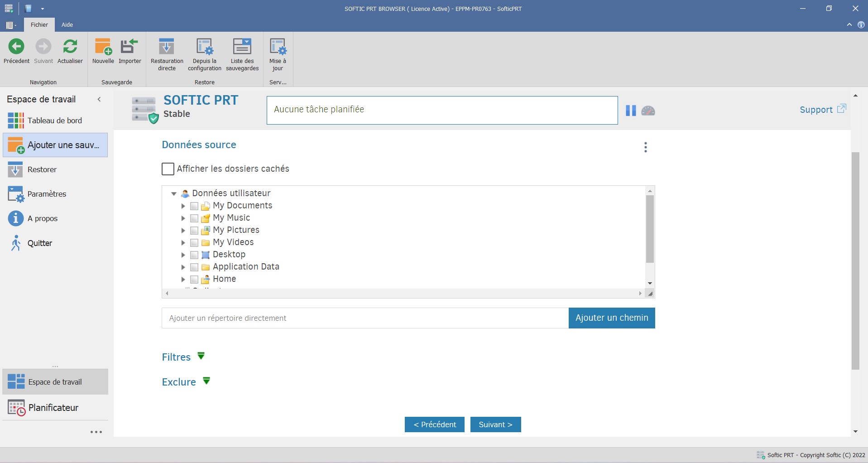This screenshot has width=868, height=463.
Task: Click the Suivant > button
Action: click(x=495, y=424)
